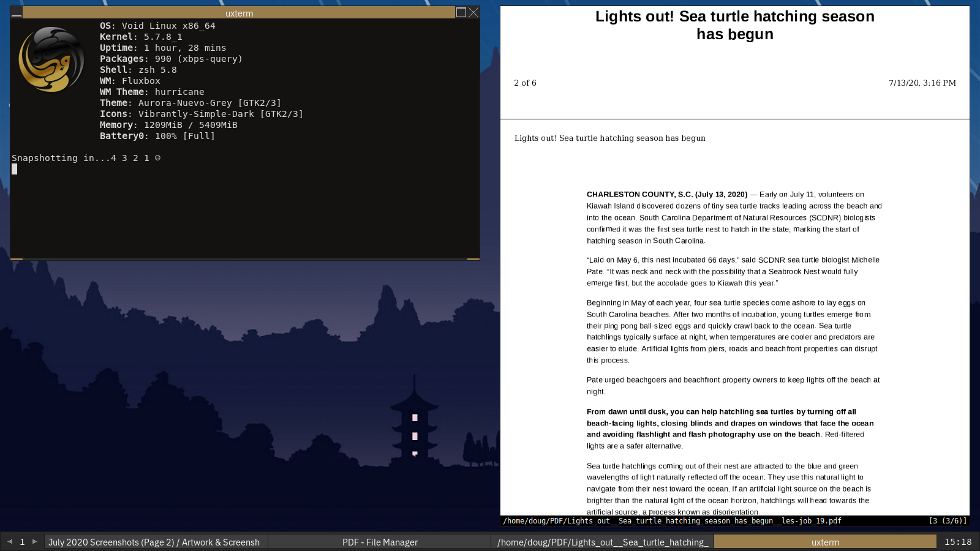This screenshot has width=980, height=551.
Task: Click the date '7/13/20, 3:16 PM'
Action: [x=922, y=83]
